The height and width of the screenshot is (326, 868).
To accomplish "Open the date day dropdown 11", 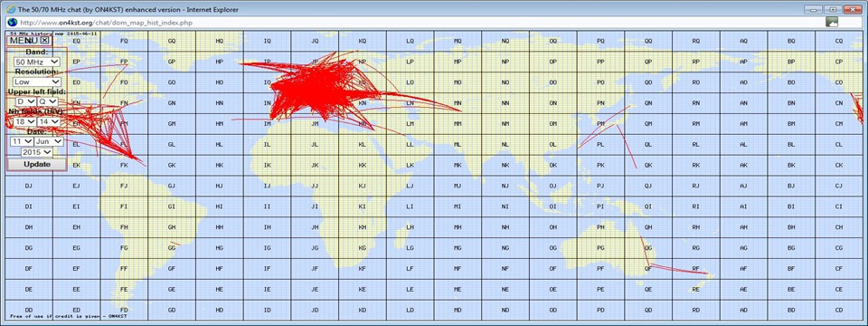I will (22, 141).
